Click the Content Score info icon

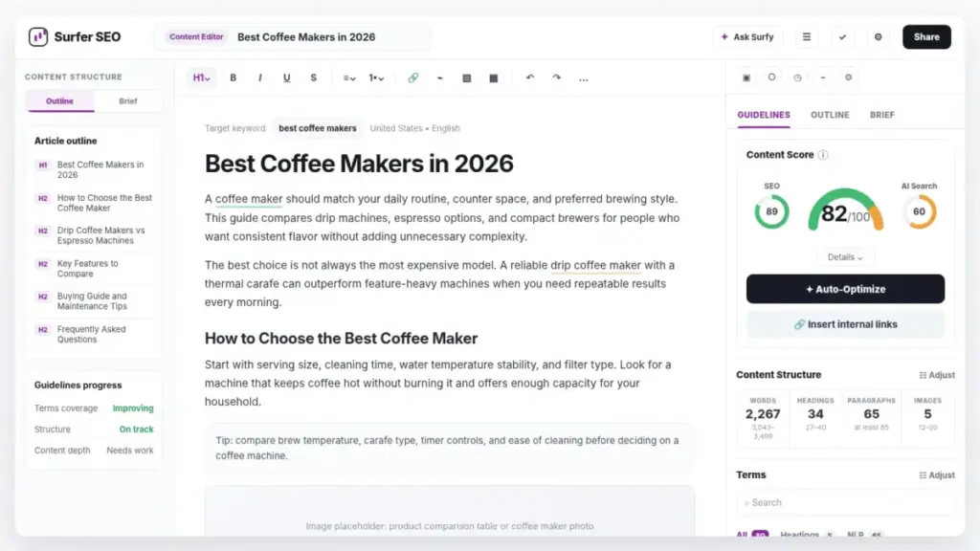pyautogui.click(x=823, y=155)
